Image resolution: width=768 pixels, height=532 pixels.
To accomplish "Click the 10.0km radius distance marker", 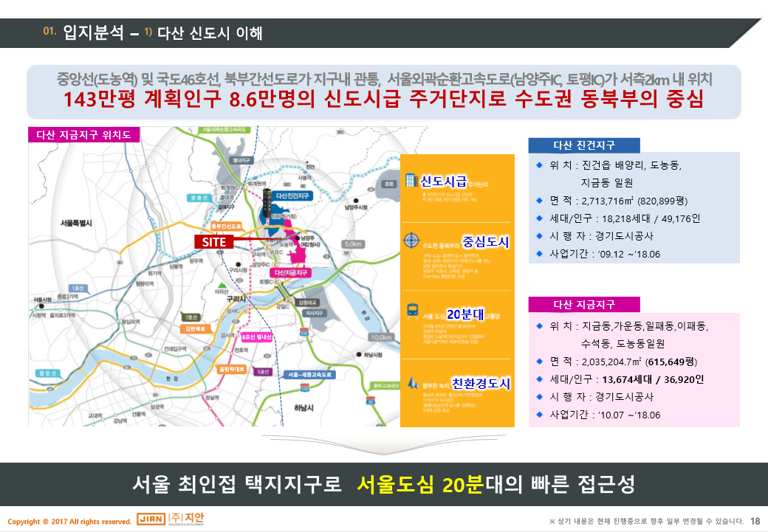I will coord(381,337).
